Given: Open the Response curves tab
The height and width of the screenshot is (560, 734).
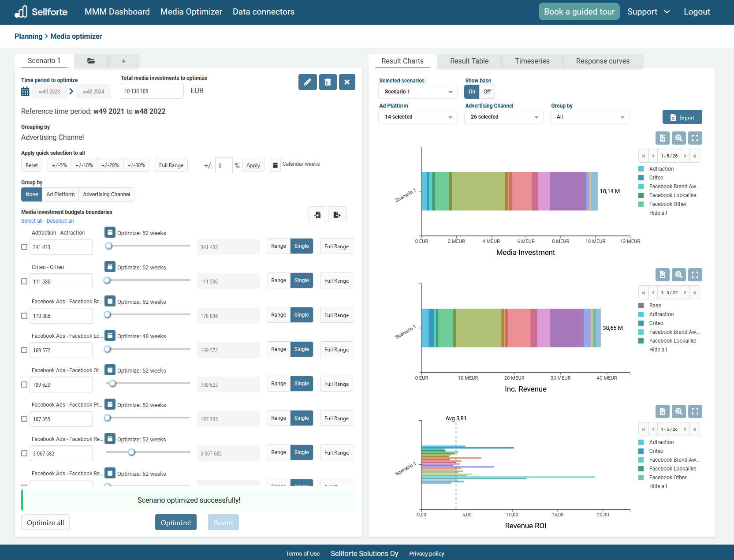Looking at the screenshot, I should point(602,61).
